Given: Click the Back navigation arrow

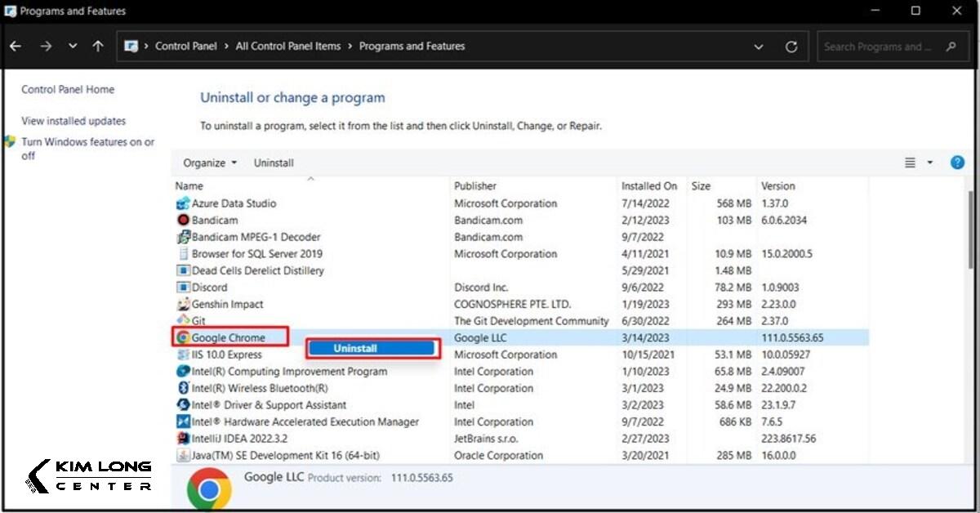Looking at the screenshot, I should tap(16, 47).
